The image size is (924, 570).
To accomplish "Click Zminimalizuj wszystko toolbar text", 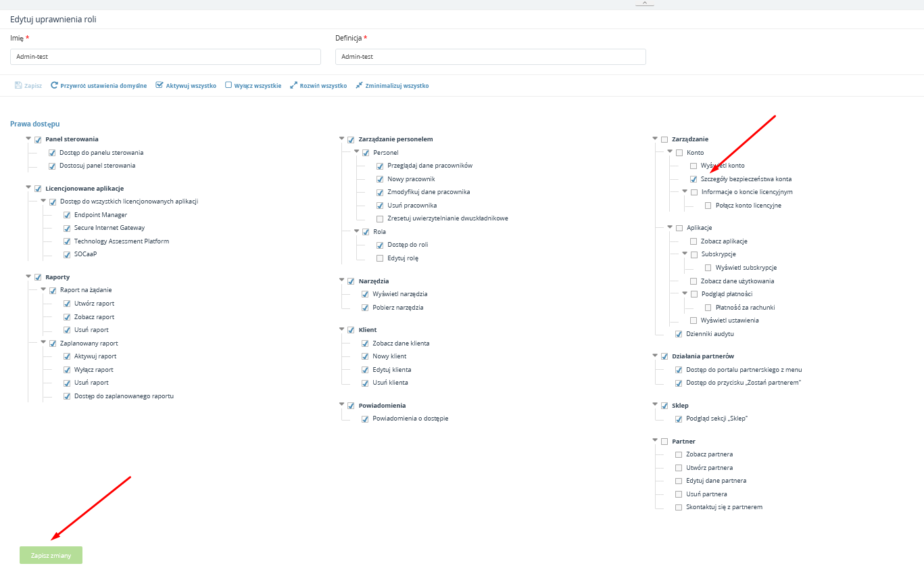I will pyautogui.click(x=397, y=86).
